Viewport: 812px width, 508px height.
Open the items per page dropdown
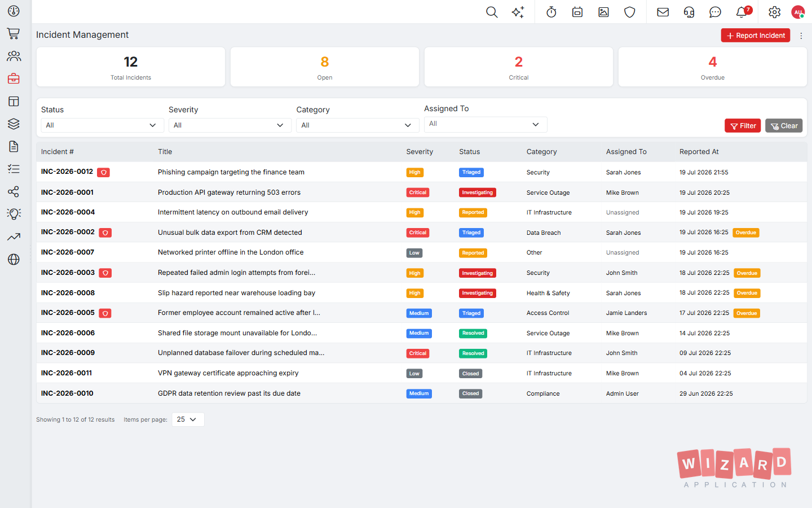(188, 419)
